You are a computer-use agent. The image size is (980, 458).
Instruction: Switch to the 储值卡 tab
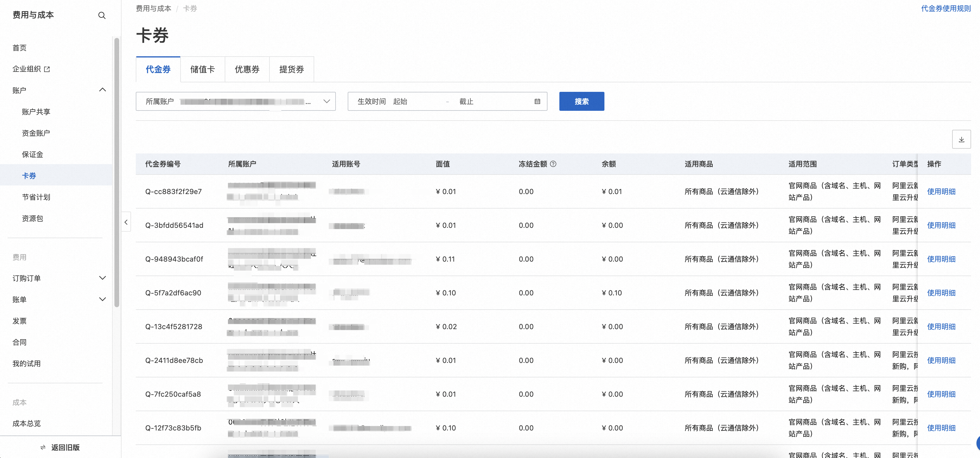point(202,69)
